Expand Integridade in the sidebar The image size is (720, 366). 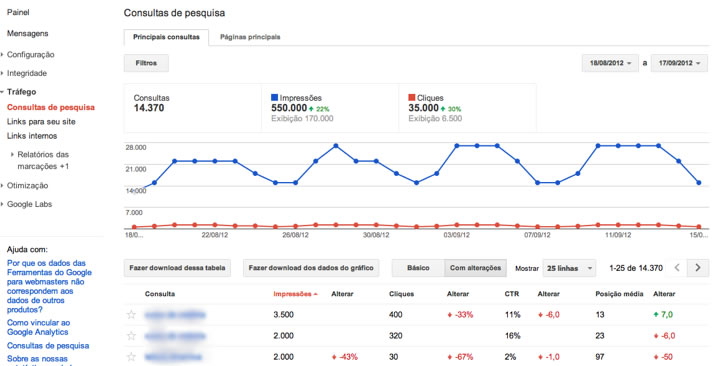tap(27, 73)
